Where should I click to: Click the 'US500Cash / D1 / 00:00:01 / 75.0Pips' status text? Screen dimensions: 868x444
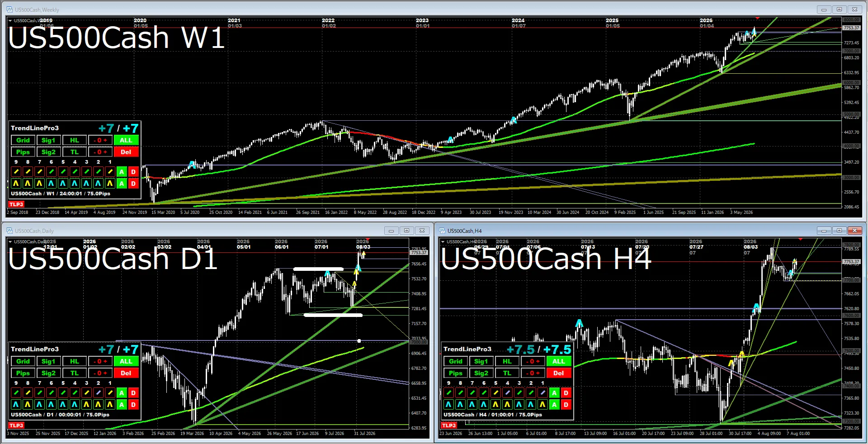pyautogui.click(x=60, y=415)
